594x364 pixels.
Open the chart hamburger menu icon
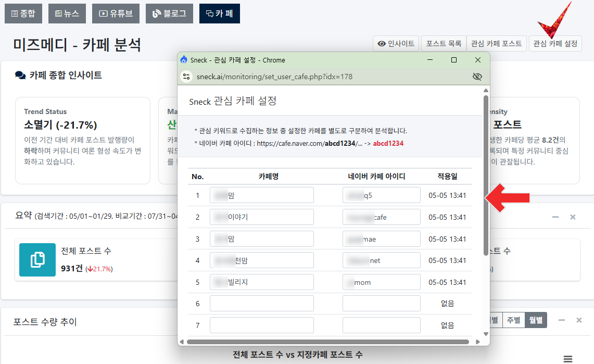pos(568,358)
